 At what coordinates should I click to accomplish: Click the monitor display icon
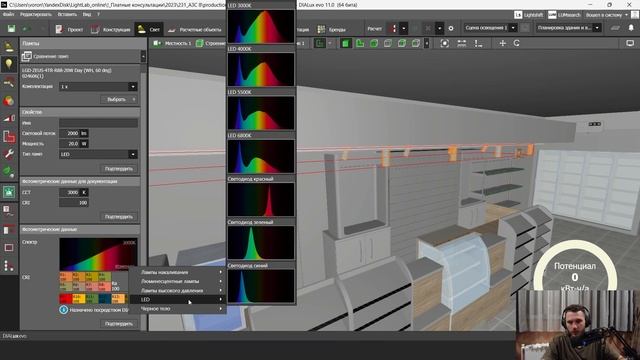tap(630, 43)
